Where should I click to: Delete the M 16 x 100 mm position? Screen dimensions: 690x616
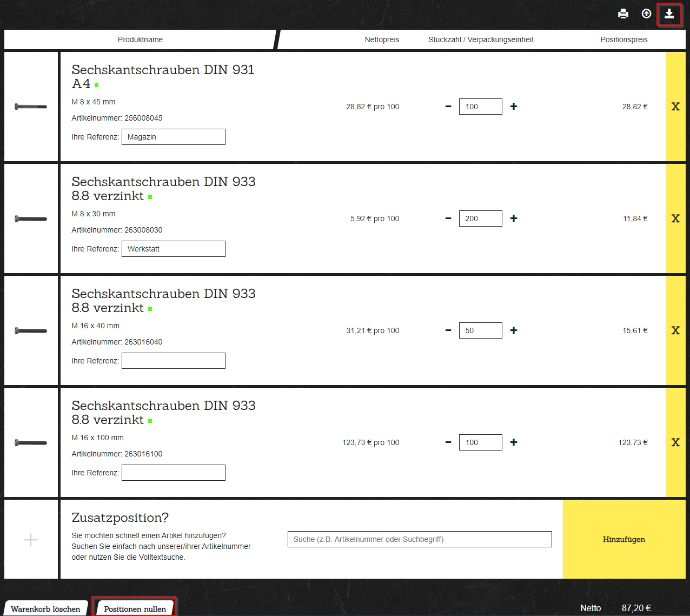click(675, 442)
